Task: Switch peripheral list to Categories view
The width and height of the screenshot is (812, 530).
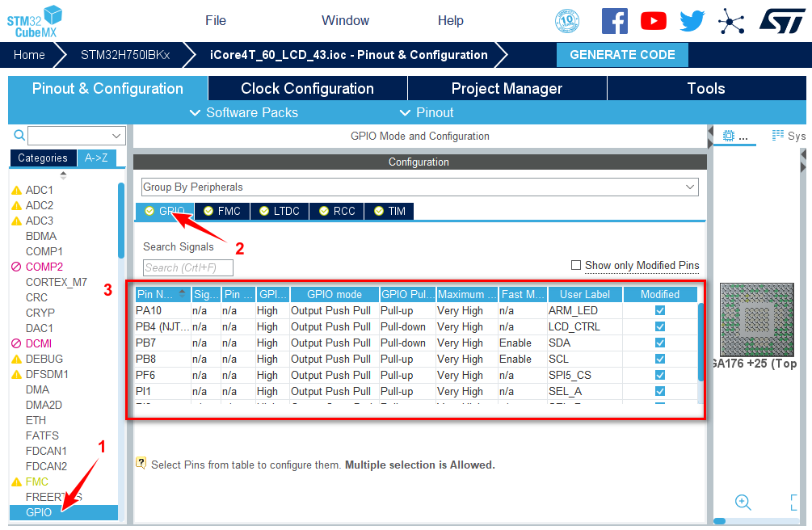Action: tap(43, 158)
